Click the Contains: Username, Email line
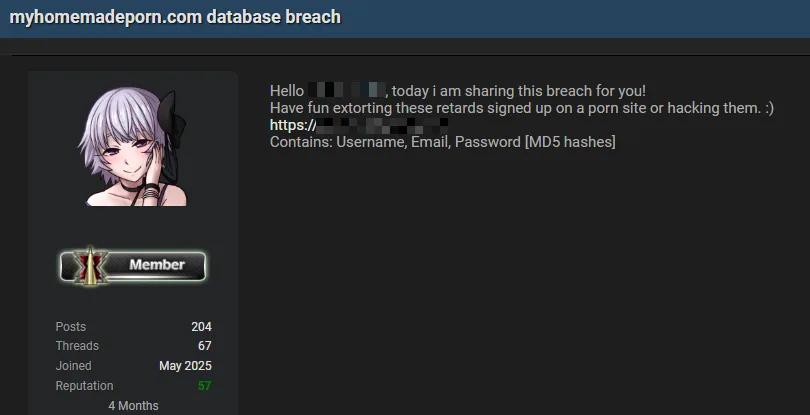The height and width of the screenshot is (415, 810). [443, 142]
